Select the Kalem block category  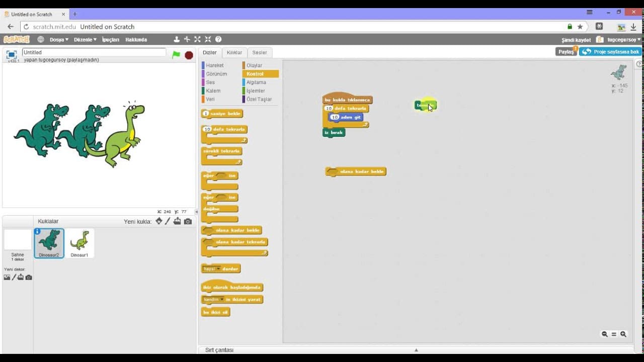coord(213,91)
